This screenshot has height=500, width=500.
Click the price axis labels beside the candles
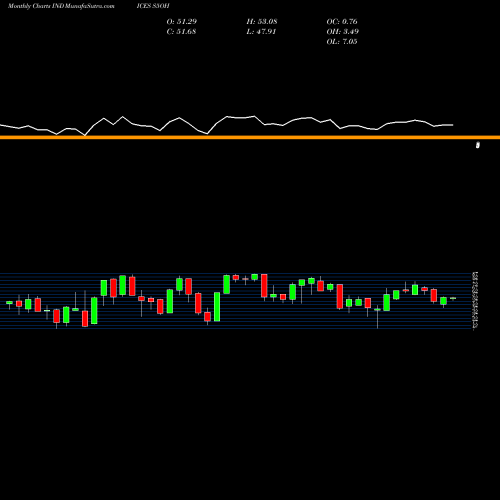(x=475, y=301)
